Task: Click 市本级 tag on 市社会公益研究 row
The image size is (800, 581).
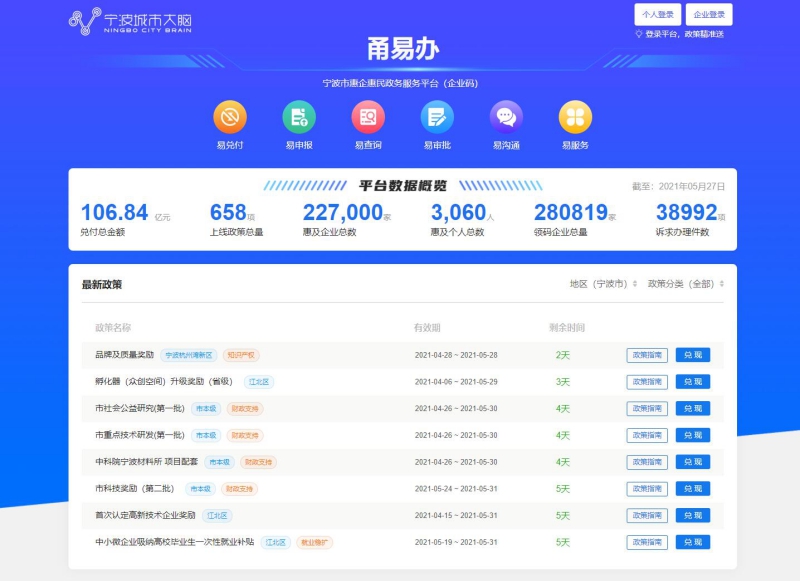Action: coord(206,409)
